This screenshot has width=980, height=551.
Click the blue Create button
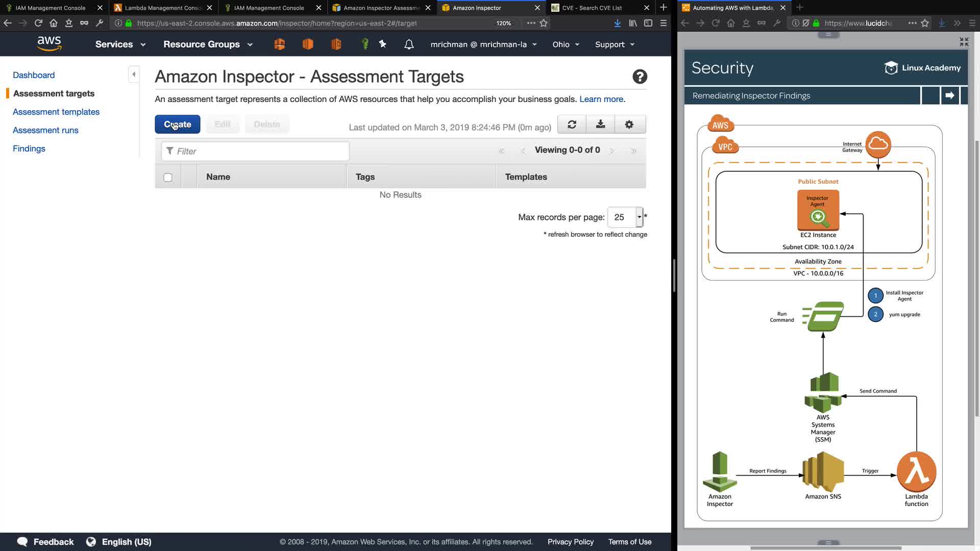click(177, 124)
